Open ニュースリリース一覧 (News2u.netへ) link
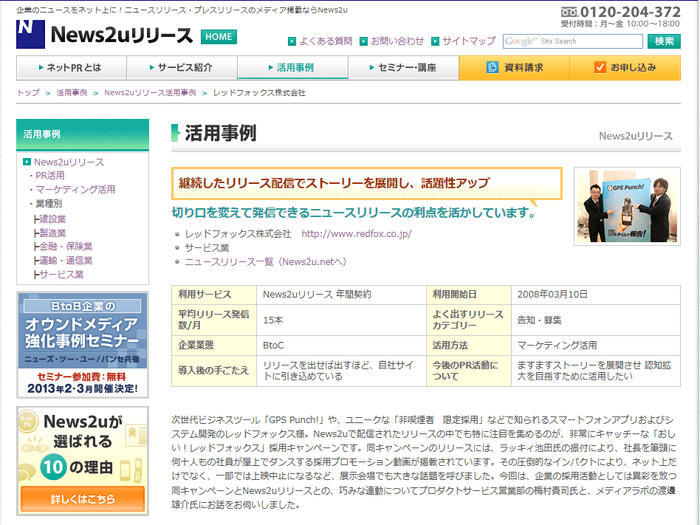This screenshot has width=700, height=525. coord(266,262)
